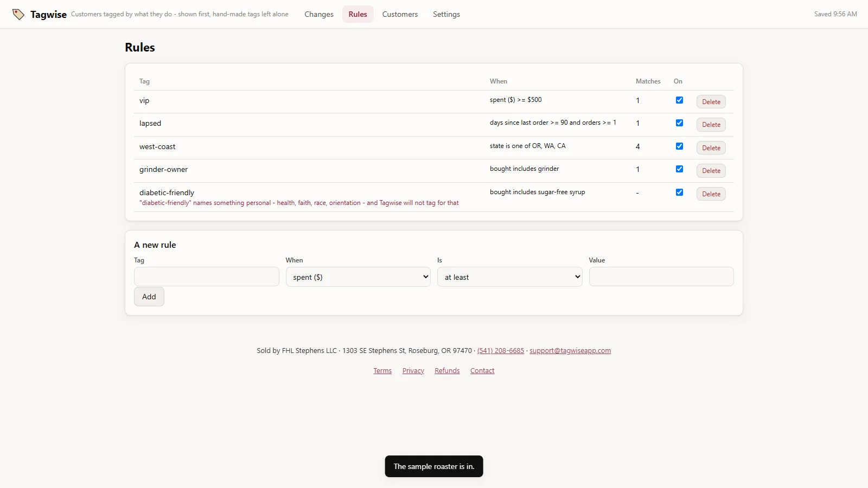Click the west-coast matches count 4
Viewport: 868px width, 488px height.
point(638,146)
